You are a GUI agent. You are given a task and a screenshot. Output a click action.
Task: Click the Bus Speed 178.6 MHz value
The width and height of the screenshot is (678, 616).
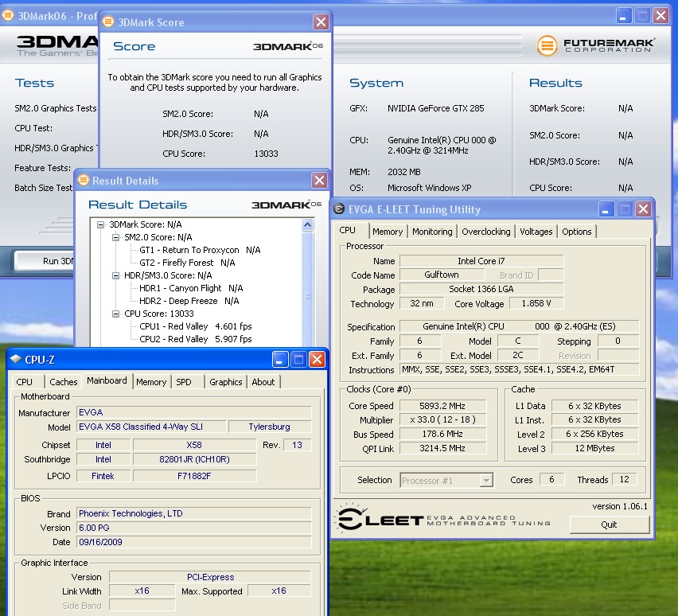[x=442, y=434]
